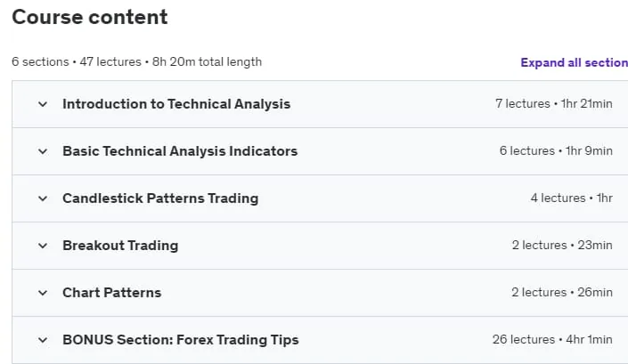The height and width of the screenshot is (364, 628).
Task: Click the 2 lectures 26min label
Action: [562, 293]
